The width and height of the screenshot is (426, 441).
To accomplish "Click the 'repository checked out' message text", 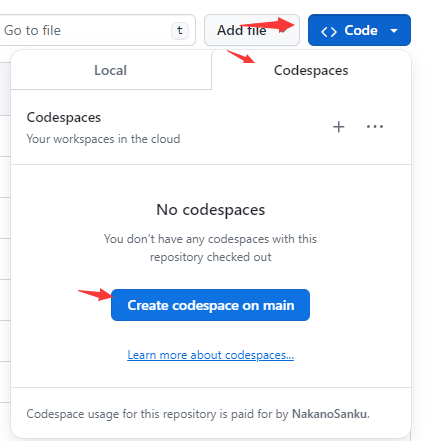I will [211, 257].
